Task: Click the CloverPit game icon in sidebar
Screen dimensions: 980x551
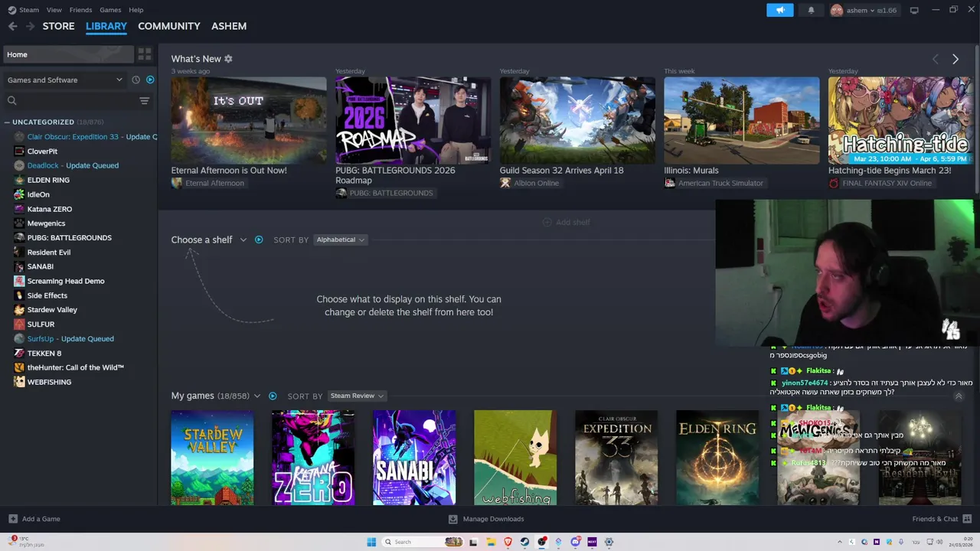Action: point(19,152)
